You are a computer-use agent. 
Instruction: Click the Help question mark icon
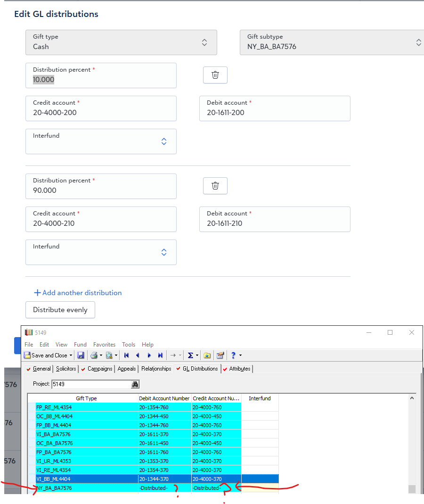234,355
